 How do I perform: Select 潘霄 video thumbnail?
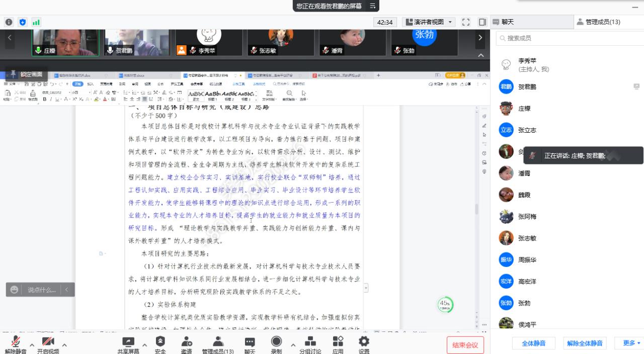click(352, 42)
